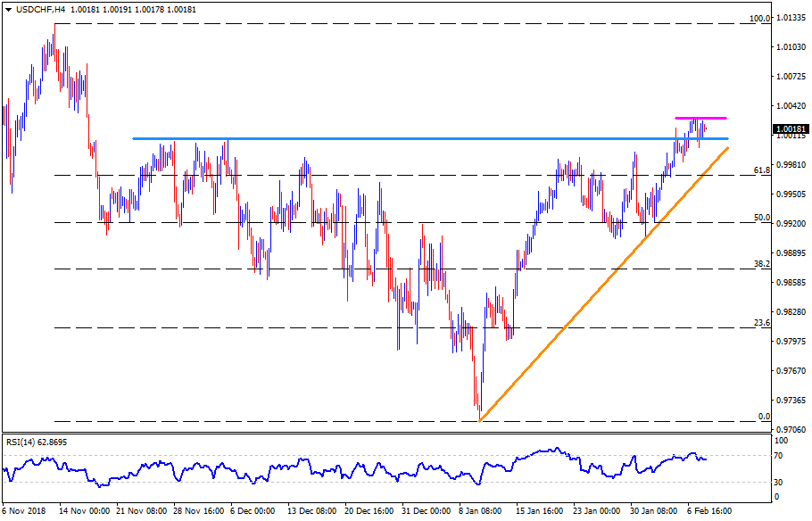Click the triangle arrow before USDCHF,H4
This screenshot has width=812, height=521.
(7, 9)
